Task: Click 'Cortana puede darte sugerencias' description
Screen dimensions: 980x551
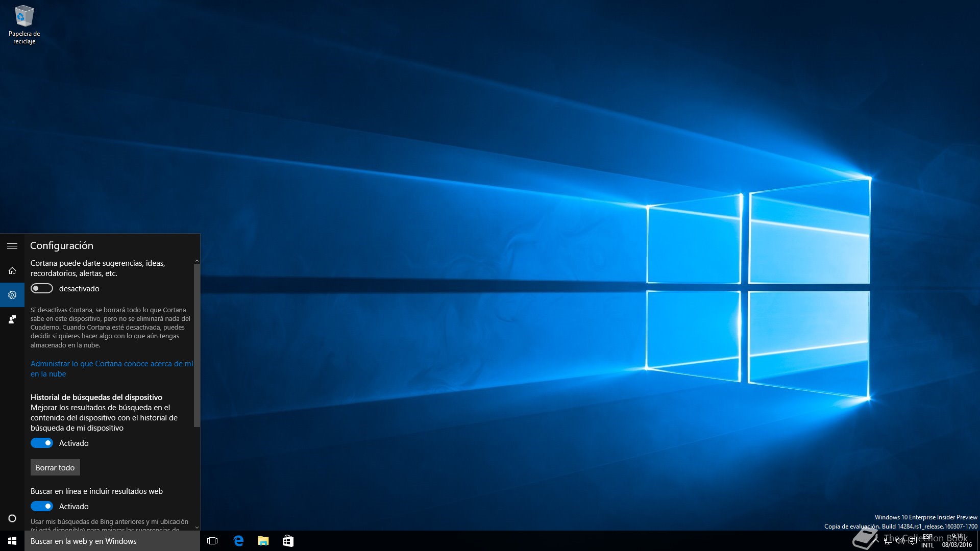Action: pos(97,268)
